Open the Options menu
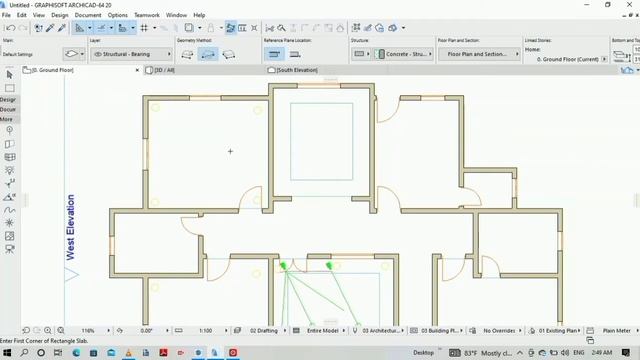 (118, 15)
